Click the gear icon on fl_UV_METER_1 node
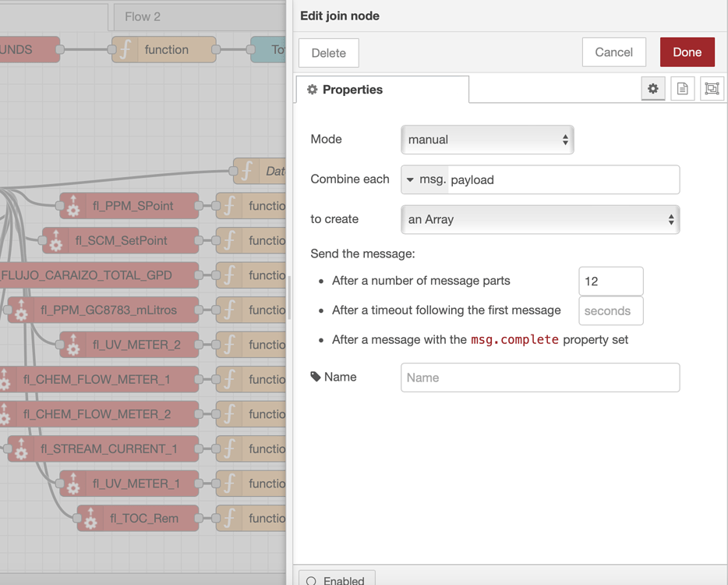Image resolution: width=728 pixels, height=585 pixels. 72,484
